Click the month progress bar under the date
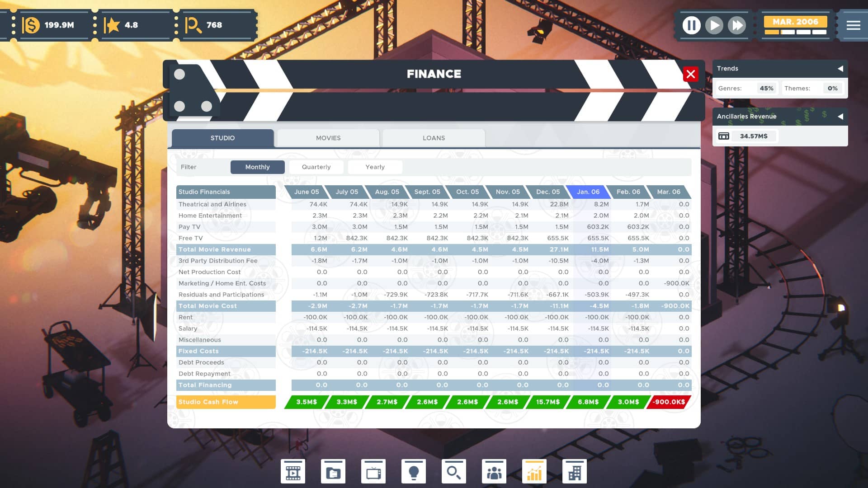 [x=795, y=32]
